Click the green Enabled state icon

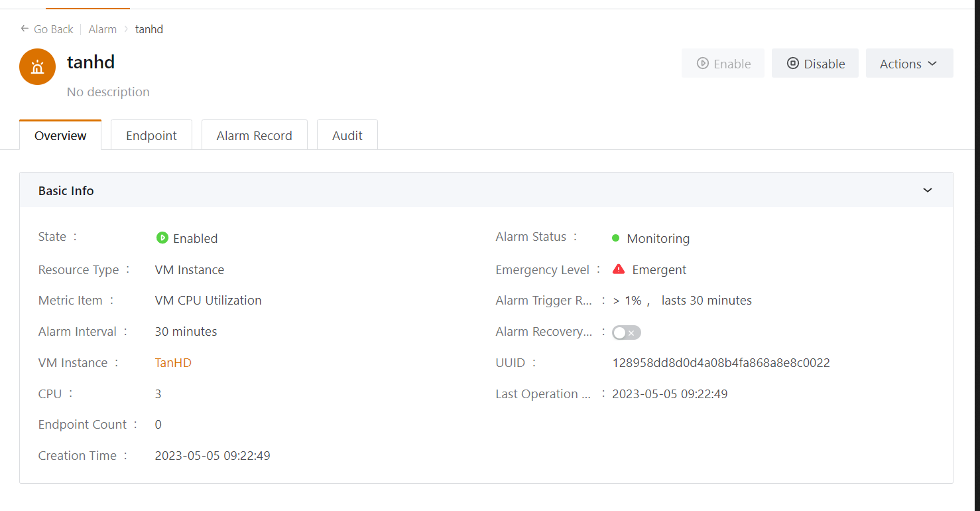tap(162, 238)
